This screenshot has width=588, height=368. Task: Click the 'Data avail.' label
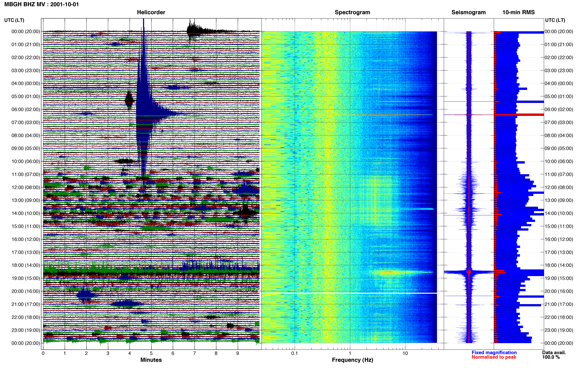click(x=554, y=352)
